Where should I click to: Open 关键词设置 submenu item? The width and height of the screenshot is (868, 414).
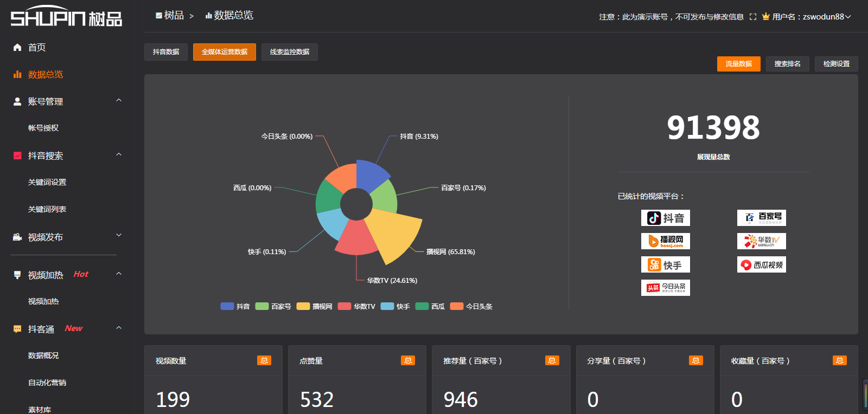(x=47, y=182)
